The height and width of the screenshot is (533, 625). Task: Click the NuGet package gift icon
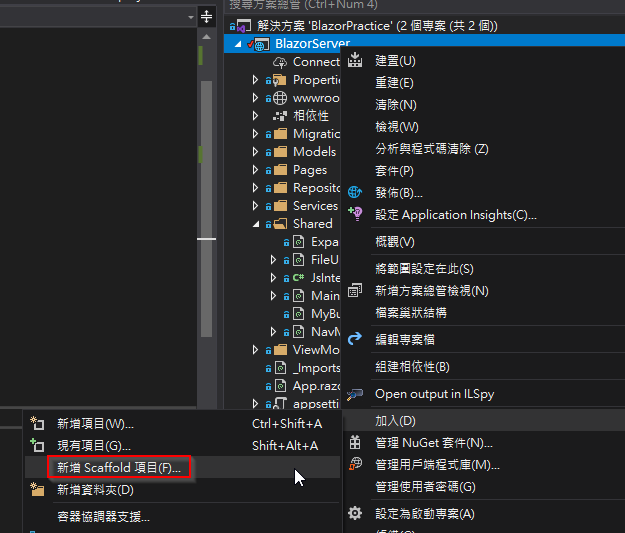click(x=355, y=443)
